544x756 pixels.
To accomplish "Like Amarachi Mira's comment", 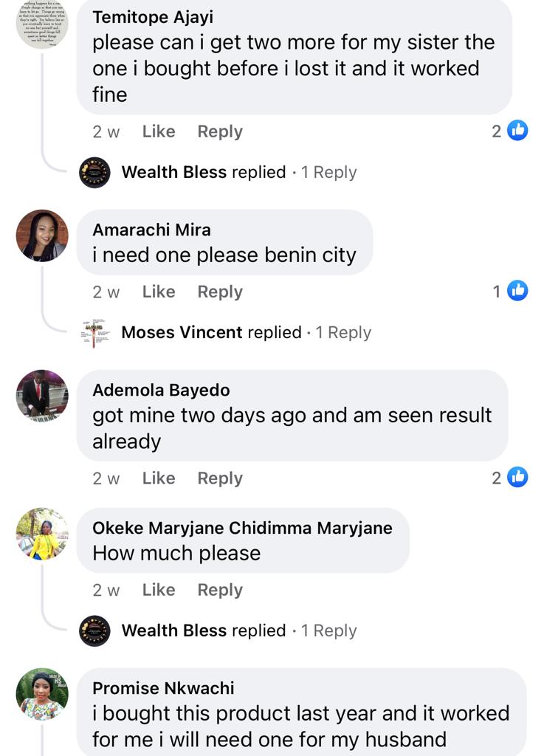I will pos(159,292).
